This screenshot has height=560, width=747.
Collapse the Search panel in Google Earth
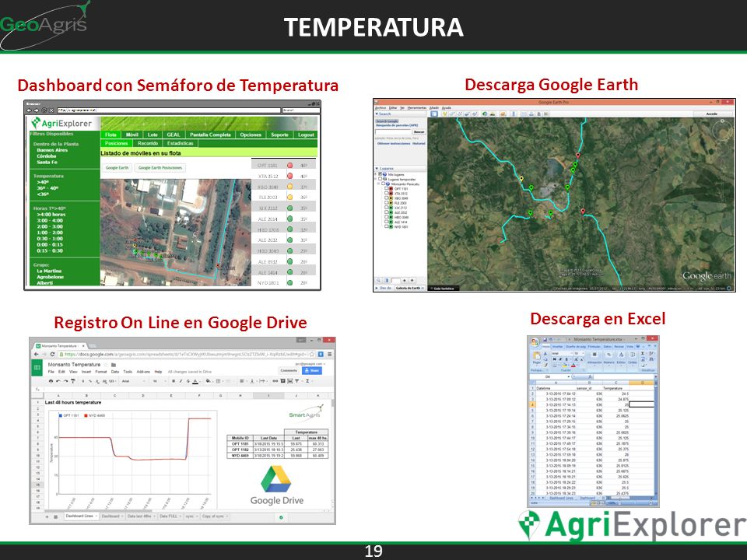click(x=377, y=114)
